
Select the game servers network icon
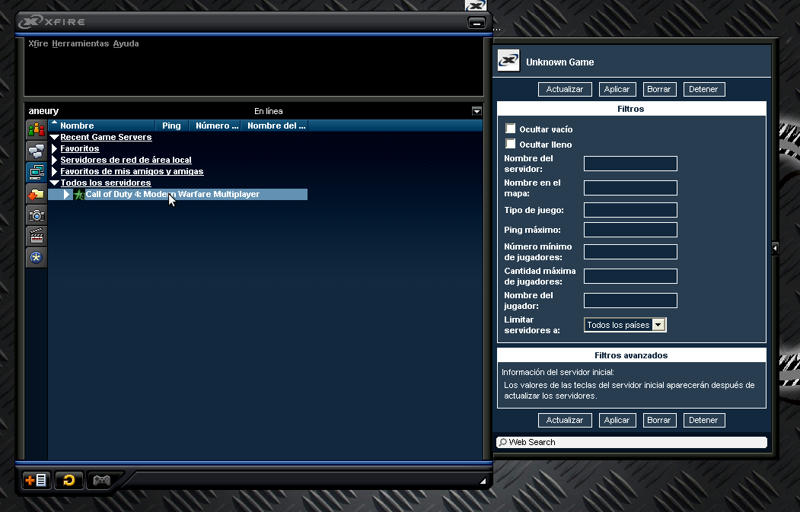(x=36, y=172)
